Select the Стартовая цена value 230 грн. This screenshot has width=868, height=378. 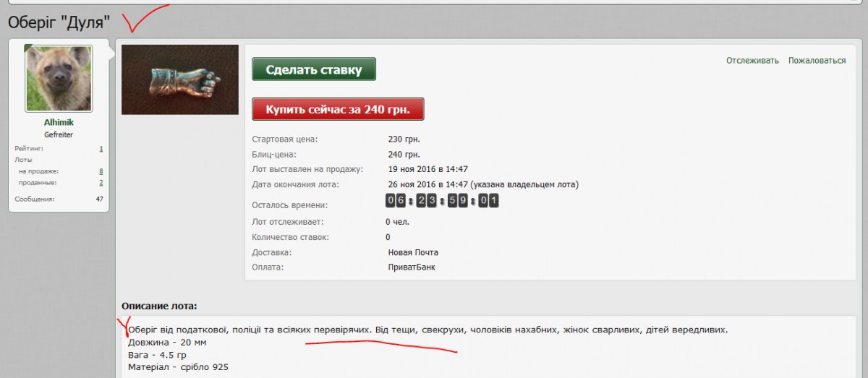(404, 139)
